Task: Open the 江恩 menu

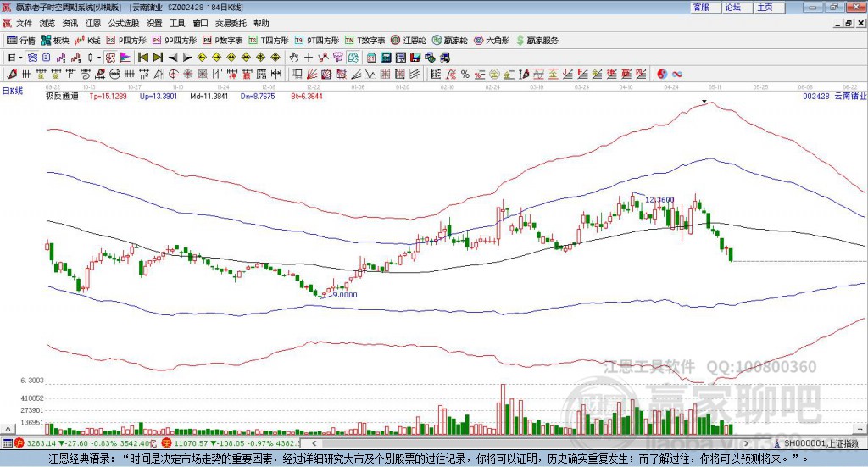Action: click(93, 23)
